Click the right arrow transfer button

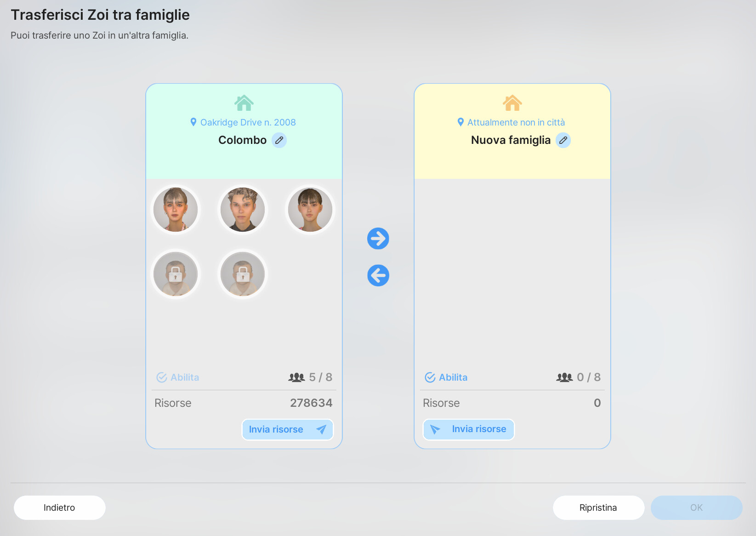point(378,239)
